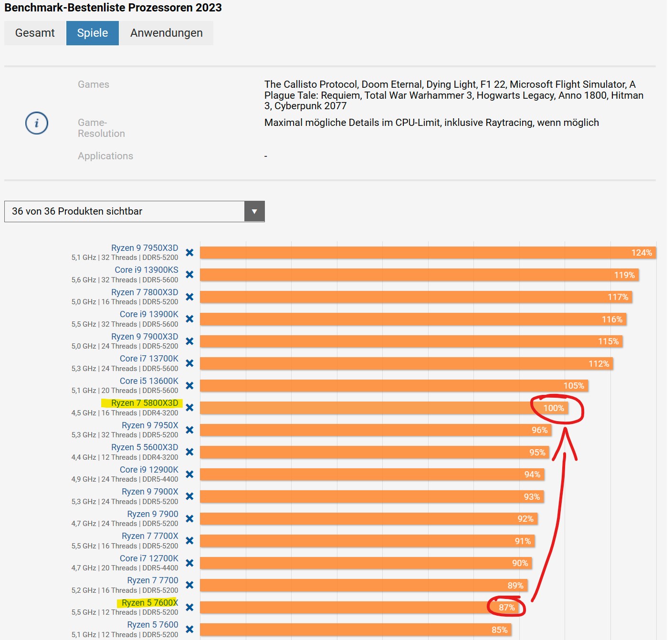Open the Ryzen 7 7800X3D link
Image resolution: width=672 pixels, height=640 pixels.
point(145,292)
